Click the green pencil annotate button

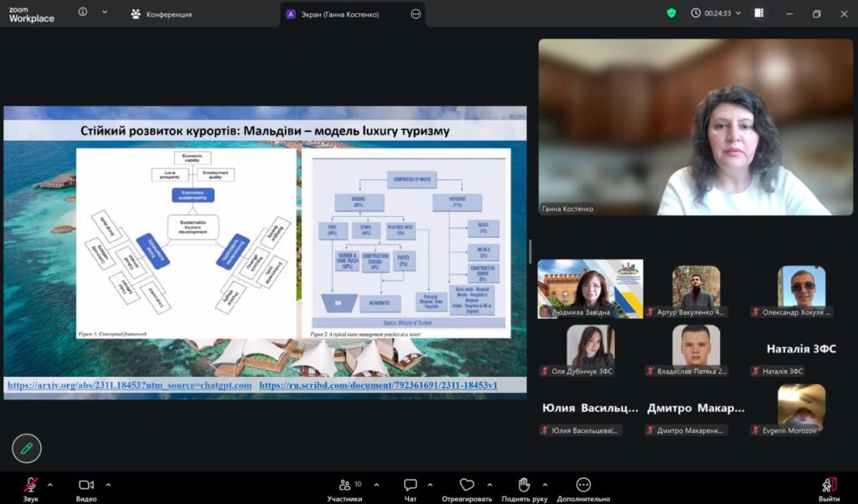pos(27,449)
